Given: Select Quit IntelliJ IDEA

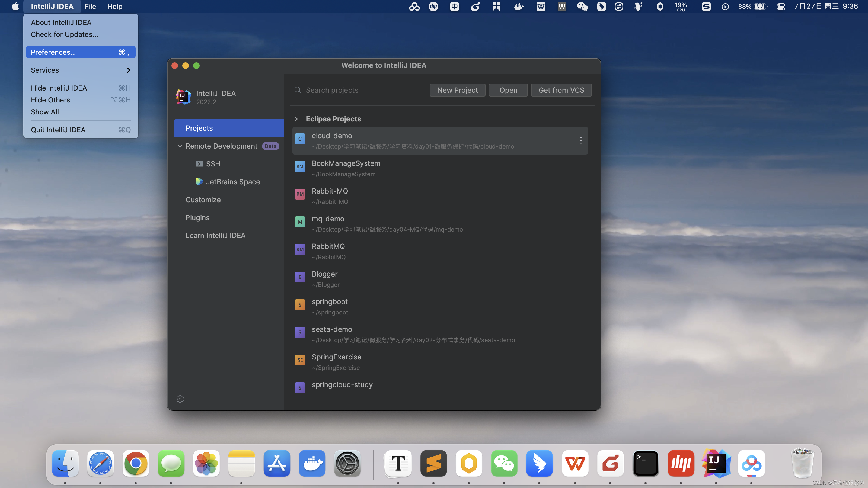Looking at the screenshot, I should tap(81, 130).
